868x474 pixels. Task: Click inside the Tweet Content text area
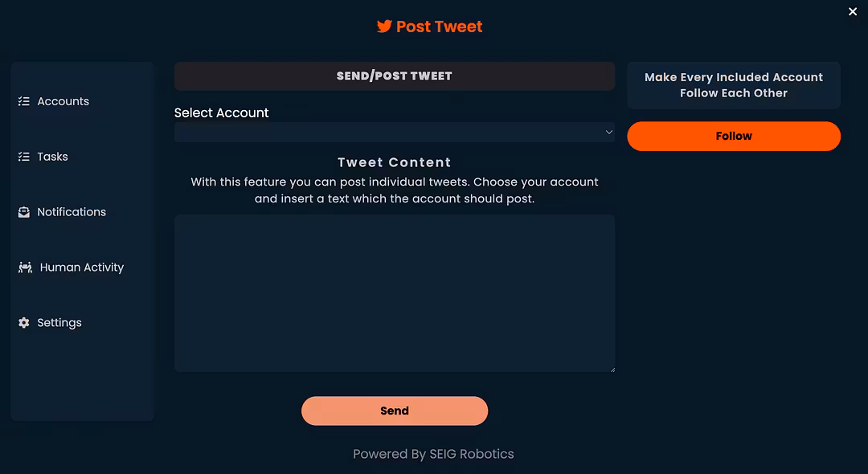[x=394, y=293]
